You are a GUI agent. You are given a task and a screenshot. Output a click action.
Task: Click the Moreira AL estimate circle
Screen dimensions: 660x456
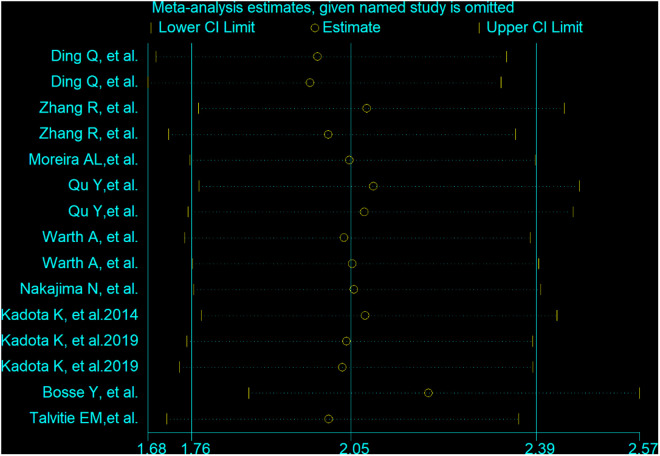[349, 160]
